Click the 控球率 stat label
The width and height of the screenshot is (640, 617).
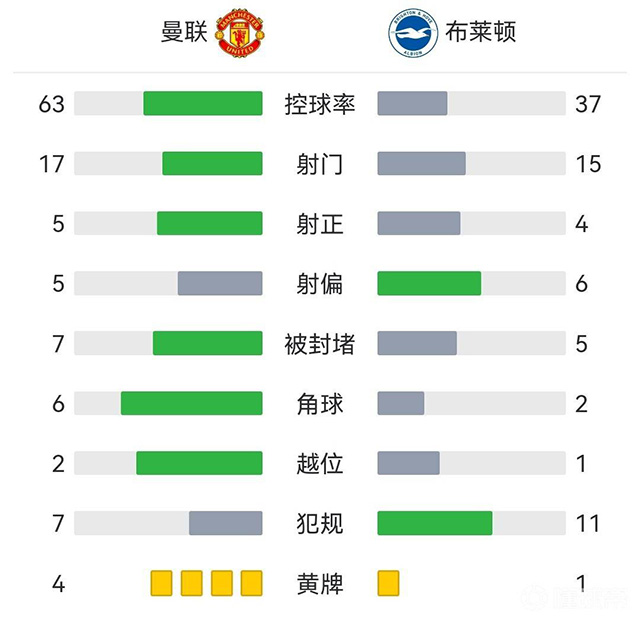point(320,103)
